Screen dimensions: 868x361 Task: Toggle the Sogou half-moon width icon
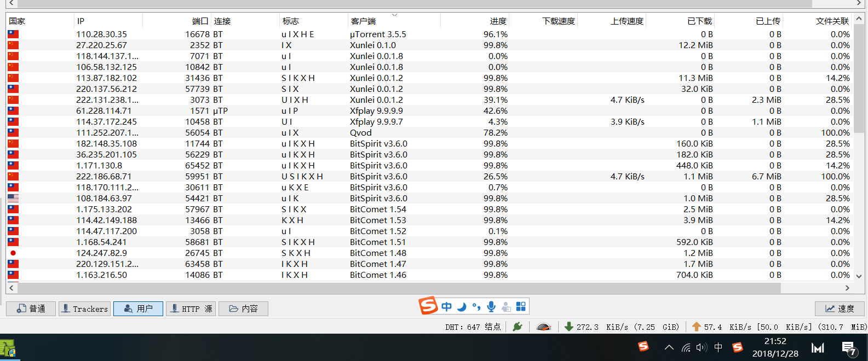coord(462,306)
